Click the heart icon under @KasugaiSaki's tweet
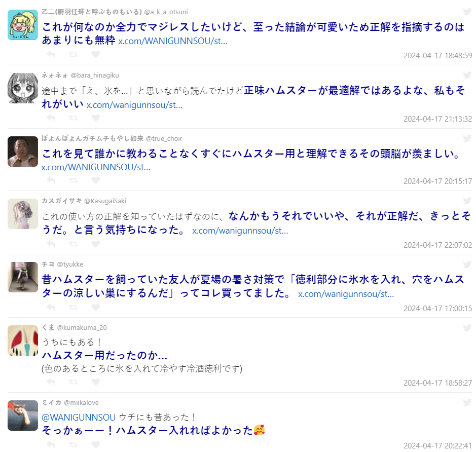Image resolution: width=476 pixels, height=452 pixels. click(x=96, y=244)
